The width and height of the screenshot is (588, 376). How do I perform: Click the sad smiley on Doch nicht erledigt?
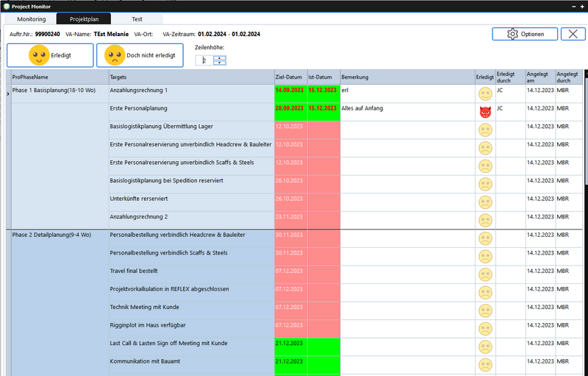115,55
